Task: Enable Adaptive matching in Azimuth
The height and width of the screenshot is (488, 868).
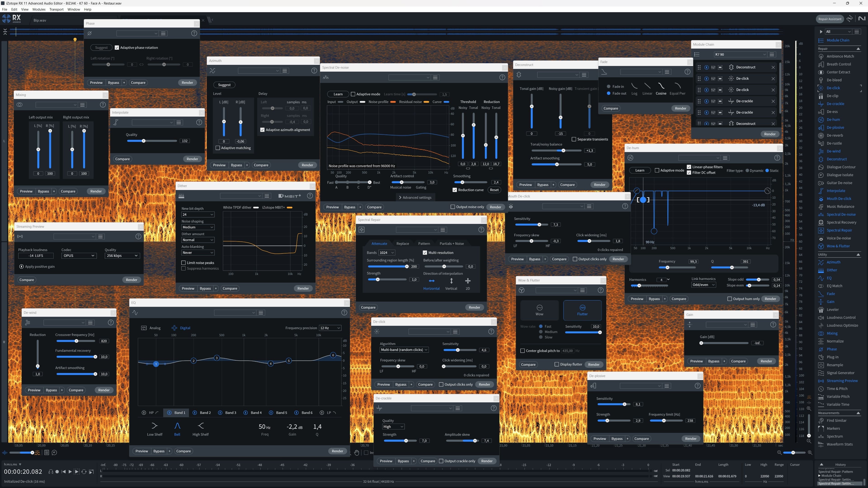Action: [x=218, y=148]
